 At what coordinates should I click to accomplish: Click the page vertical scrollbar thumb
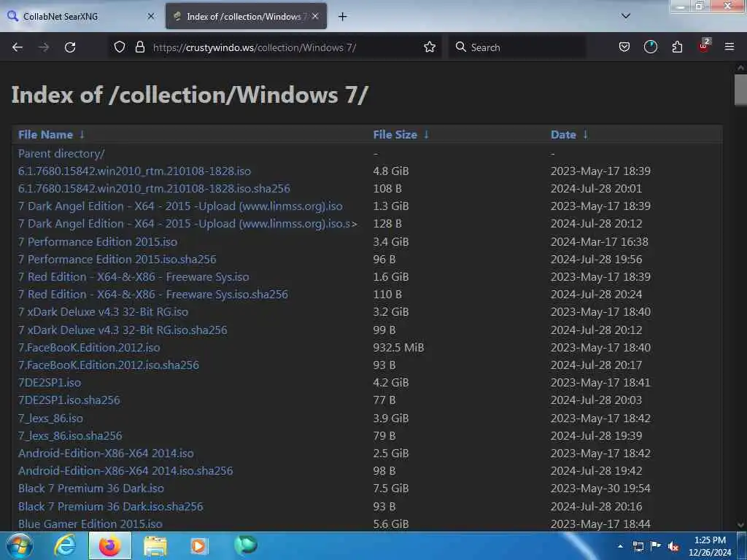(x=740, y=90)
